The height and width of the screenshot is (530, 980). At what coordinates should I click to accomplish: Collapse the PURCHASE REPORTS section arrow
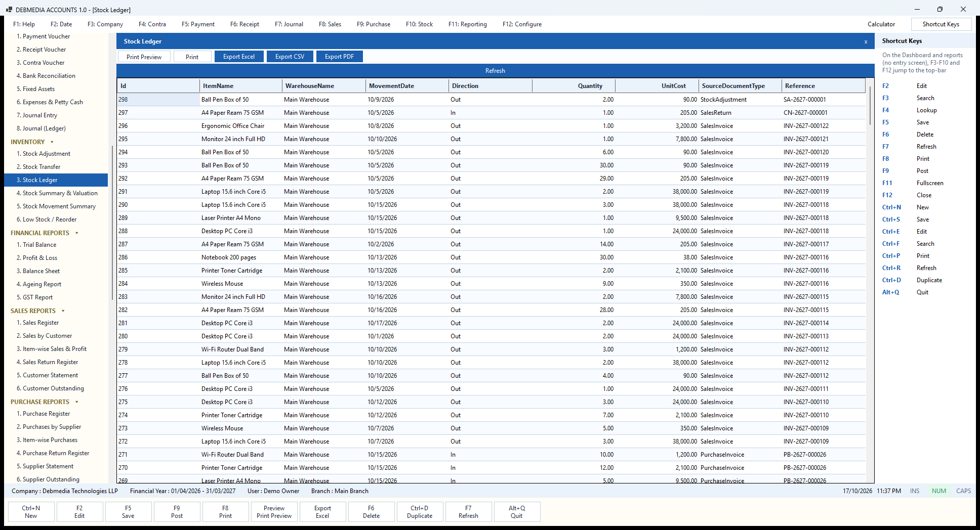click(76, 402)
